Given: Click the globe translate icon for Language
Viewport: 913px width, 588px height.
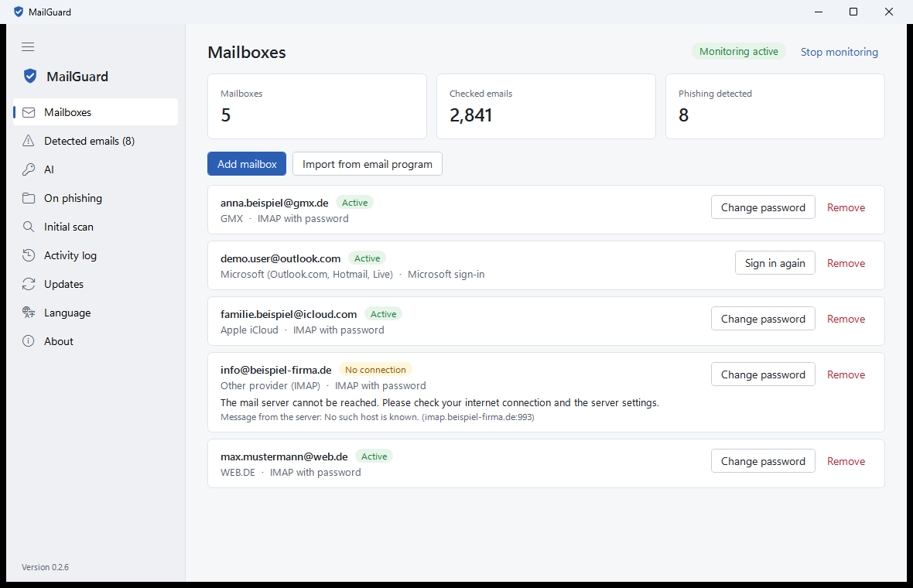Looking at the screenshot, I should [29, 312].
